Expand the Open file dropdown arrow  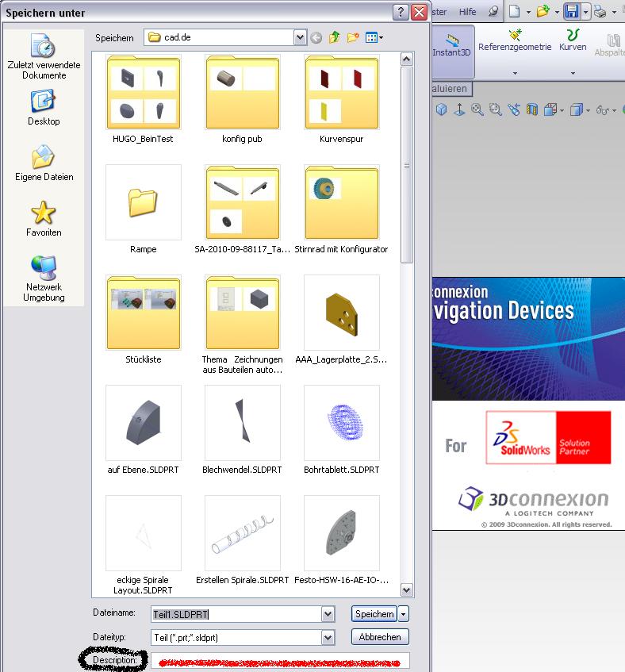pos(557,12)
